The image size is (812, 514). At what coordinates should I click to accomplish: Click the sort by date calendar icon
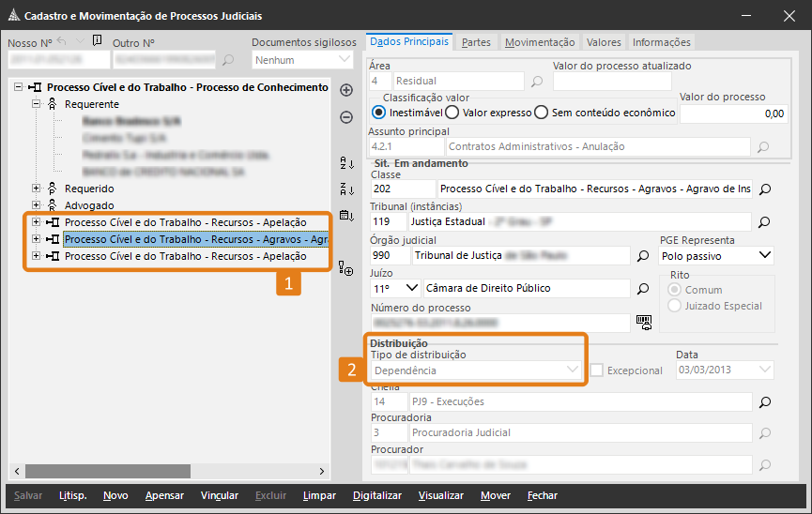[x=345, y=215]
